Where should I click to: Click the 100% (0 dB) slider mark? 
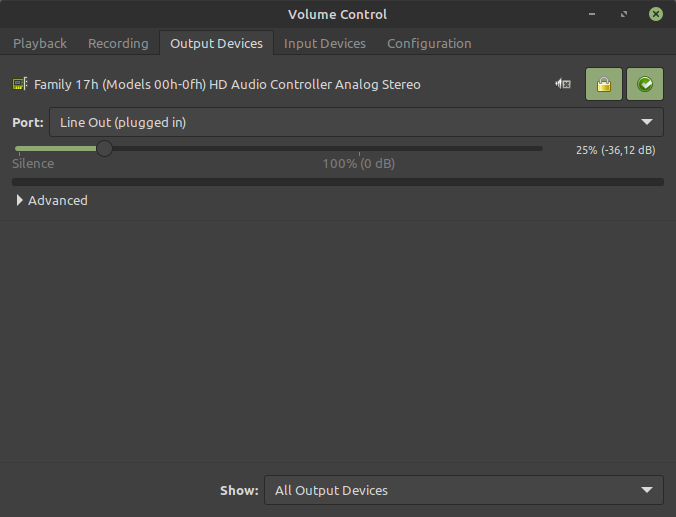tap(358, 163)
